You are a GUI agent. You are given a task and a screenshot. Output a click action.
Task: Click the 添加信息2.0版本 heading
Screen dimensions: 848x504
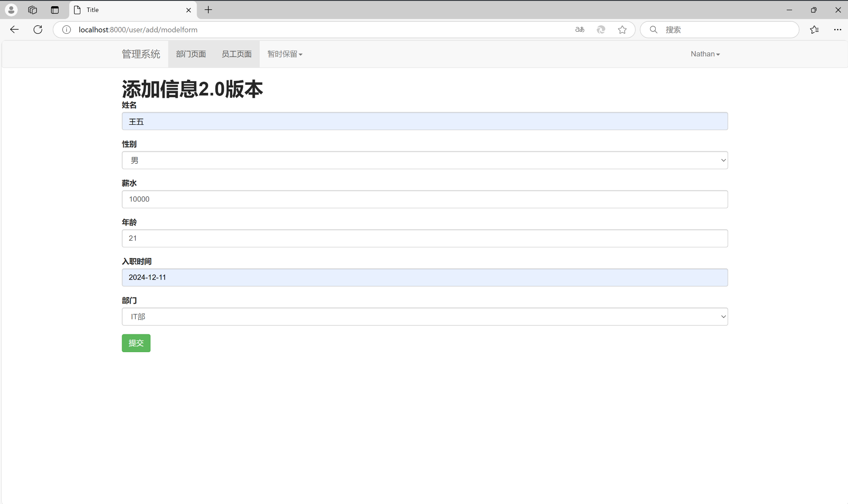click(x=193, y=89)
